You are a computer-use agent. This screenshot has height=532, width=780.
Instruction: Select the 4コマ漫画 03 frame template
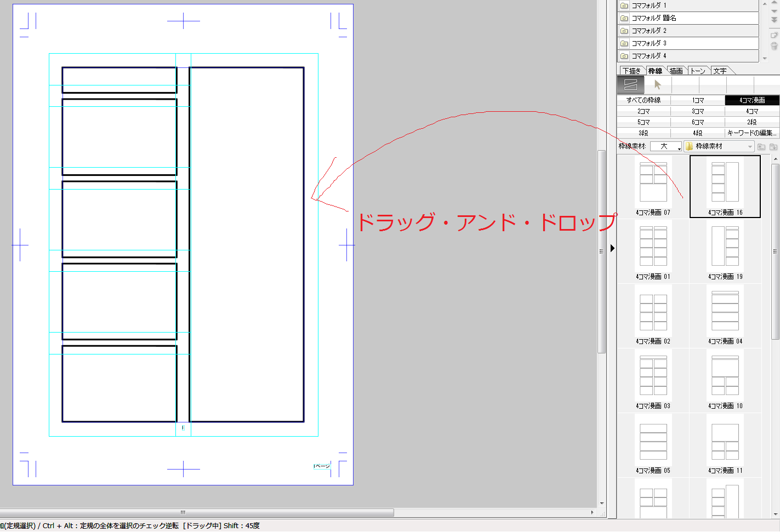coord(653,380)
